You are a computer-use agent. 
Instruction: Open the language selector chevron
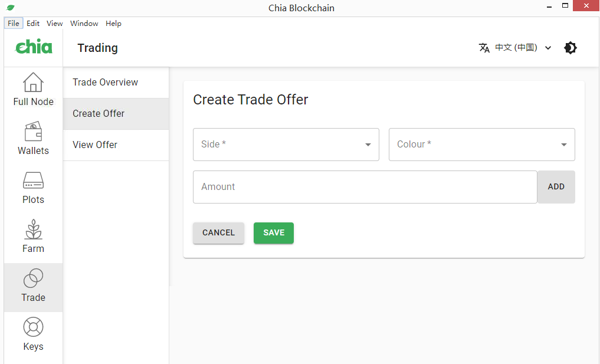click(548, 48)
